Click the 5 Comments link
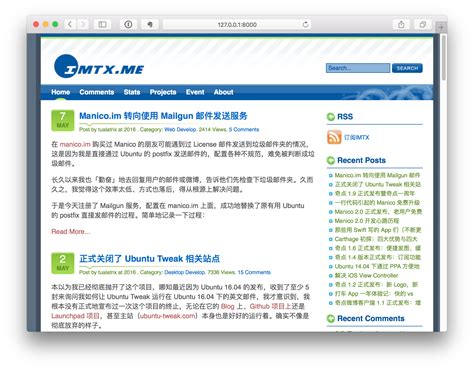Viewport: 474px width, 370px height. (x=244, y=129)
